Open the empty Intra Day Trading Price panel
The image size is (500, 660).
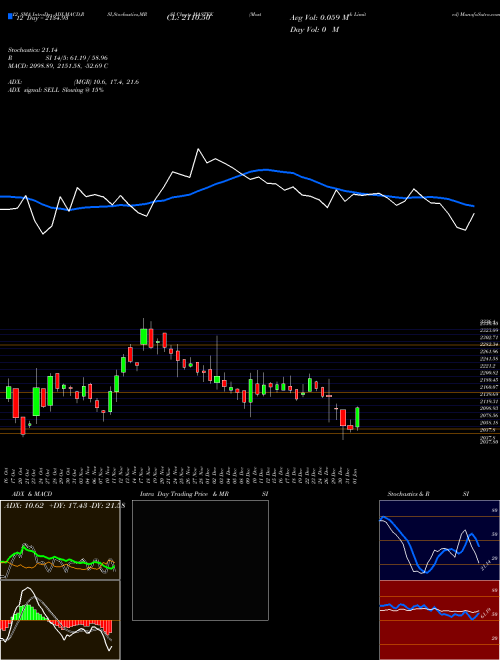[200, 560]
